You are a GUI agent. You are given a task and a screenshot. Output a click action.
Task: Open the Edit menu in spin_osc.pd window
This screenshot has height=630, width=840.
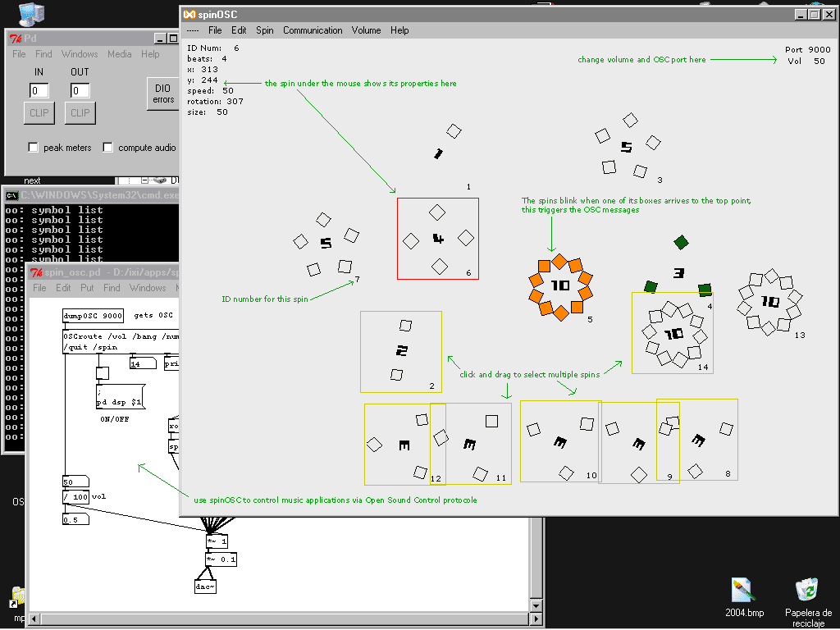63,288
